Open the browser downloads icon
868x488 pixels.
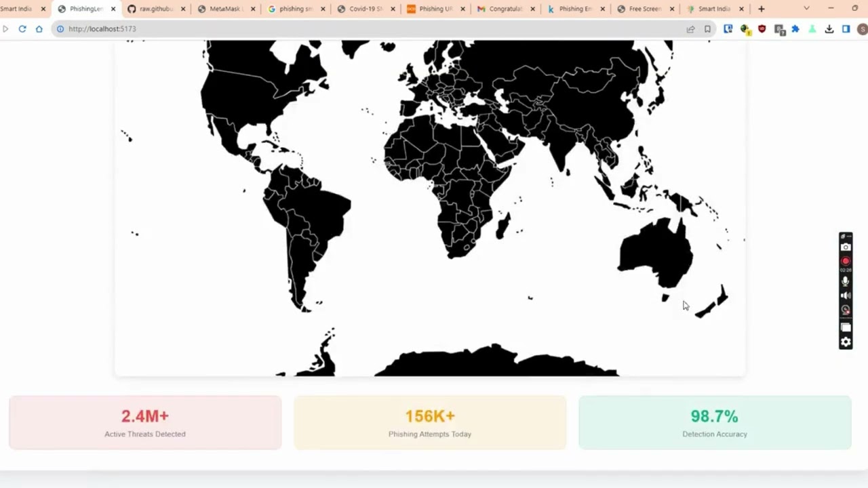(x=829, y=29)
